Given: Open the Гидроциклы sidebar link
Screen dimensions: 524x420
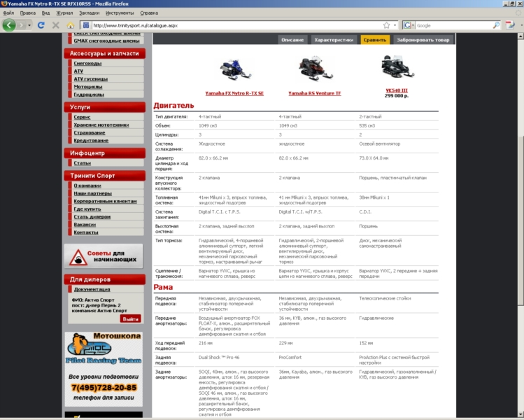Looking at the screenshot, I should point(89,94).
